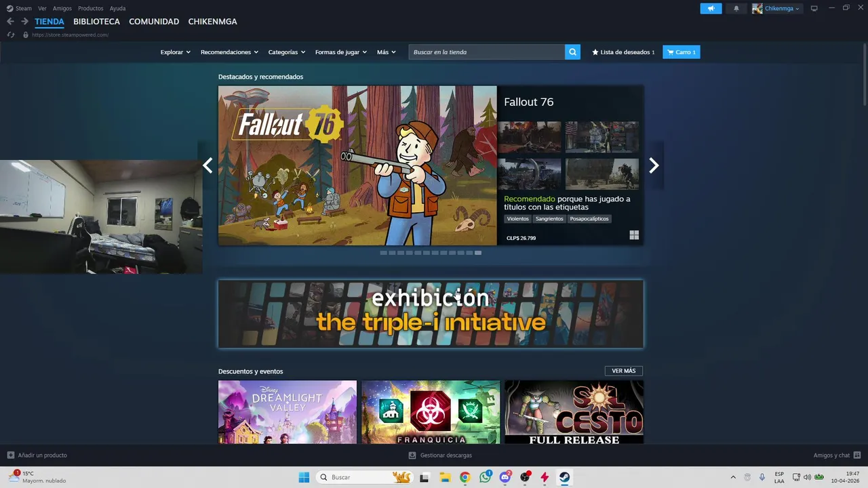Screen dimensions: 868x488
Task: Open Lista de deseados
Action: click(623, 52)
